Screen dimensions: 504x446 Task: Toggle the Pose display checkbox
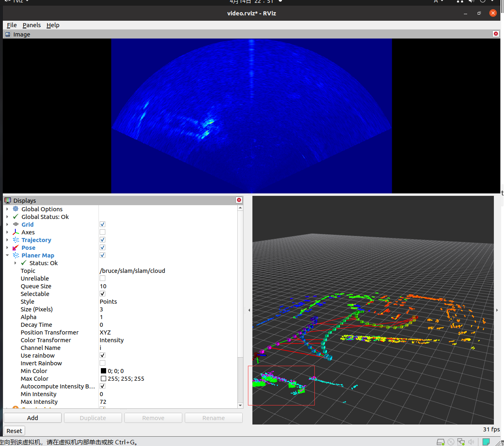pyautogui.click(x=103, y=247)
